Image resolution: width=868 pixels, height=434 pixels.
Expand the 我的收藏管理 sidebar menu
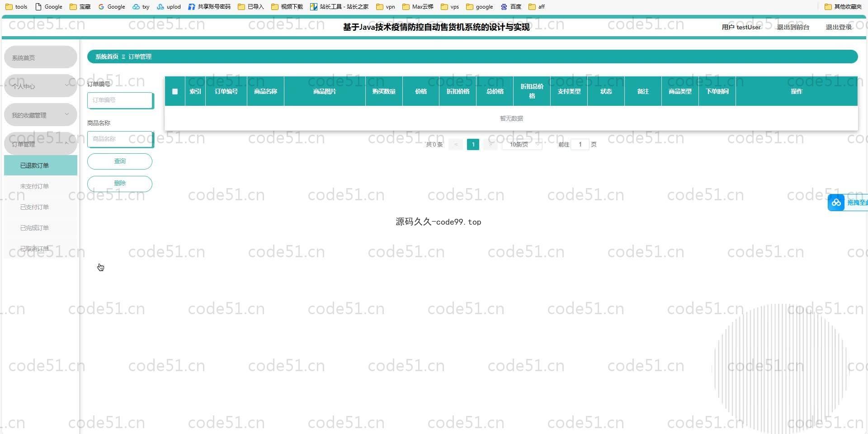tap(41, 115)
